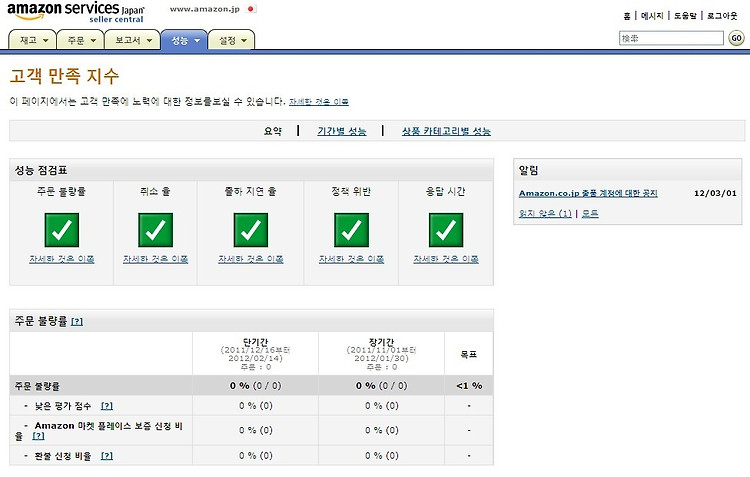Click the 자세한 것은 이쪽 link after the page description

tap(319, 101)
